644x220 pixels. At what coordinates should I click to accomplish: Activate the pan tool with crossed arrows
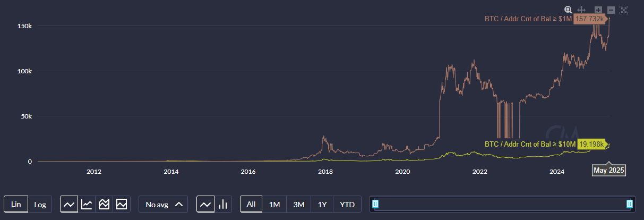[x=581, y=10]
